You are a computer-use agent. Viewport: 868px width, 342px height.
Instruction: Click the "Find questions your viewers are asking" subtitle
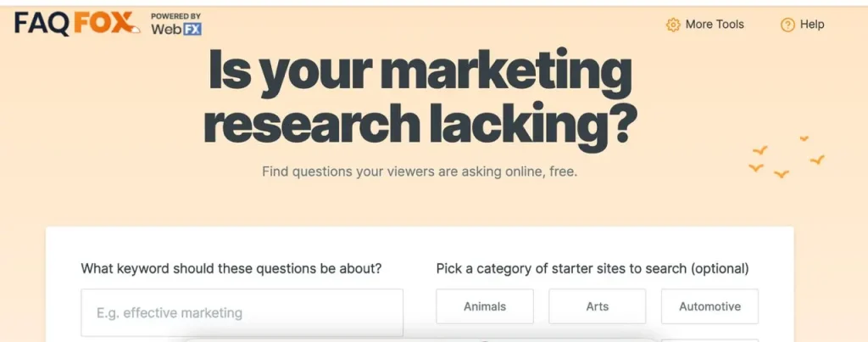(420, 171)
